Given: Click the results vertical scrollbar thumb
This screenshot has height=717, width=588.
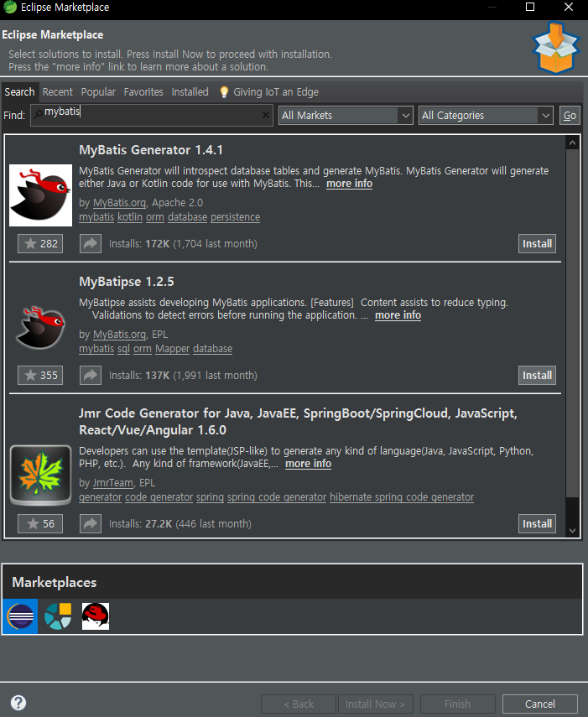Looking at the screenshot, I should 572,324.
